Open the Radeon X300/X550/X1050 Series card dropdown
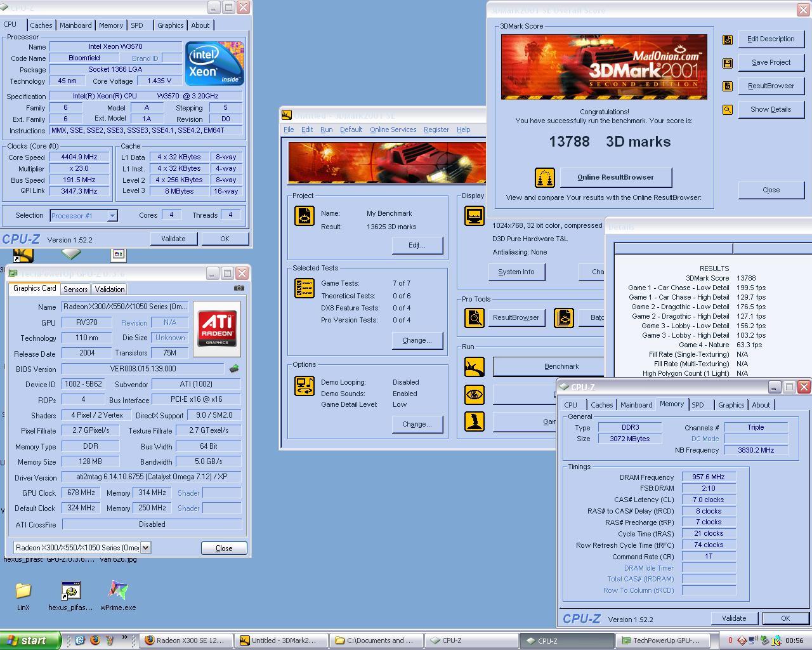This screenshot has height=650, width=812. (x=145, y=548)
